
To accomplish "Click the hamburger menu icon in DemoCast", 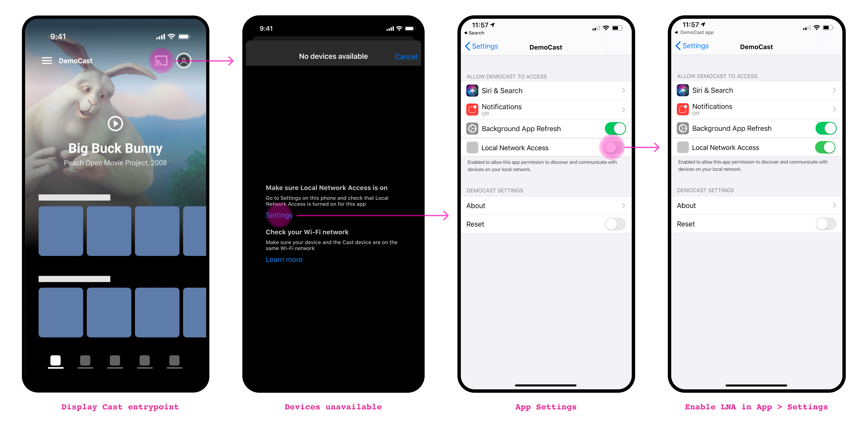I will click(45, 60).
